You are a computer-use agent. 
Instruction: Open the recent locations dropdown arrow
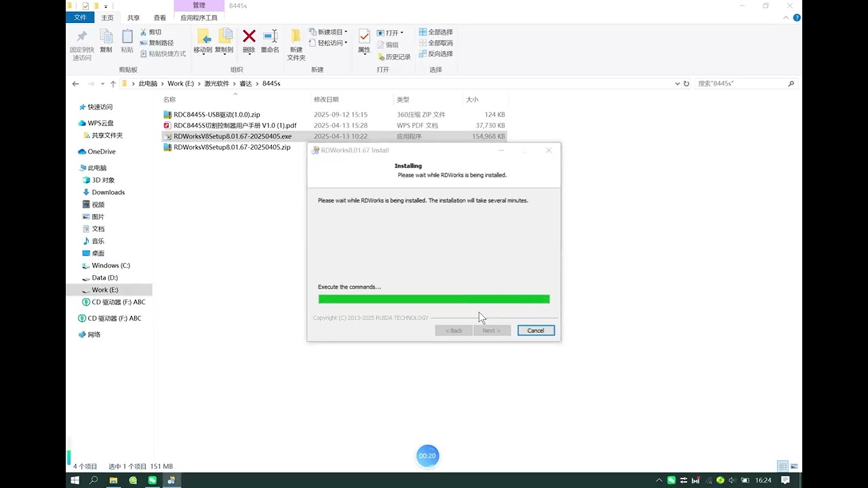[x=102, y=83]
